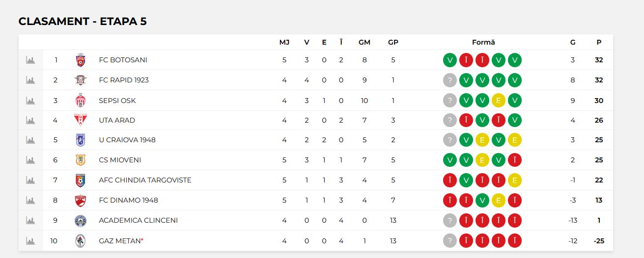Click the FC Dinamo 1948 crest

pyautogui.click(x=80, y=200)
